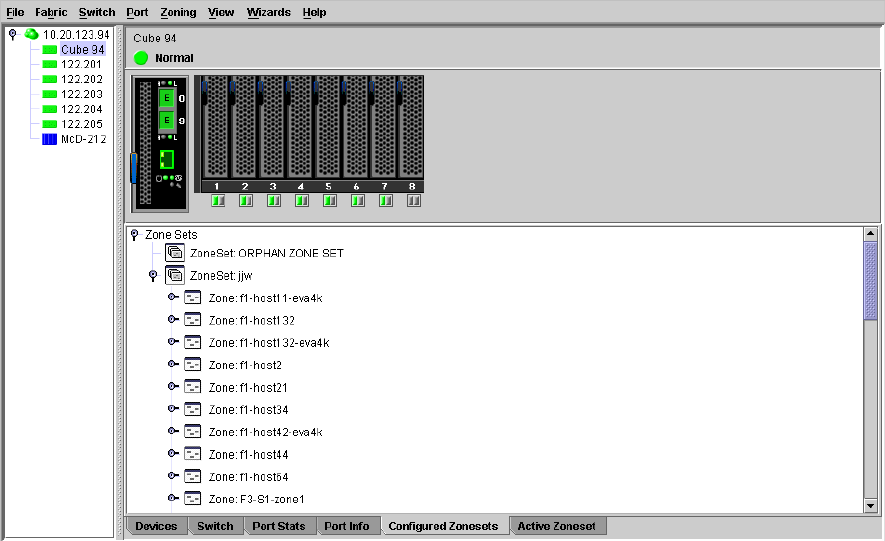885x541 pixels.
Task: Click the green fabric icon for 10.20.123.94
Action: 31,34
